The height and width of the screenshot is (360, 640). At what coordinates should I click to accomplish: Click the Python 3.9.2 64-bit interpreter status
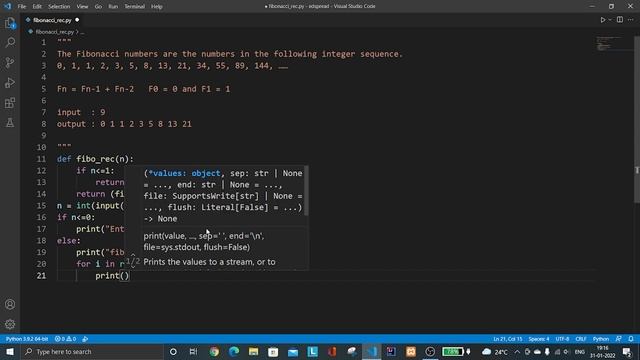(27, 339)
